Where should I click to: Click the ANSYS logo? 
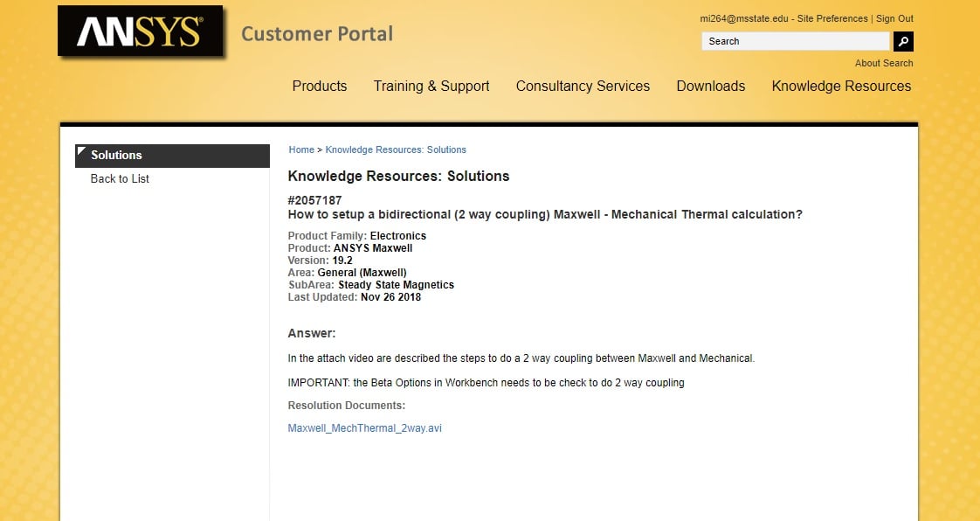(x=140, y=31)
